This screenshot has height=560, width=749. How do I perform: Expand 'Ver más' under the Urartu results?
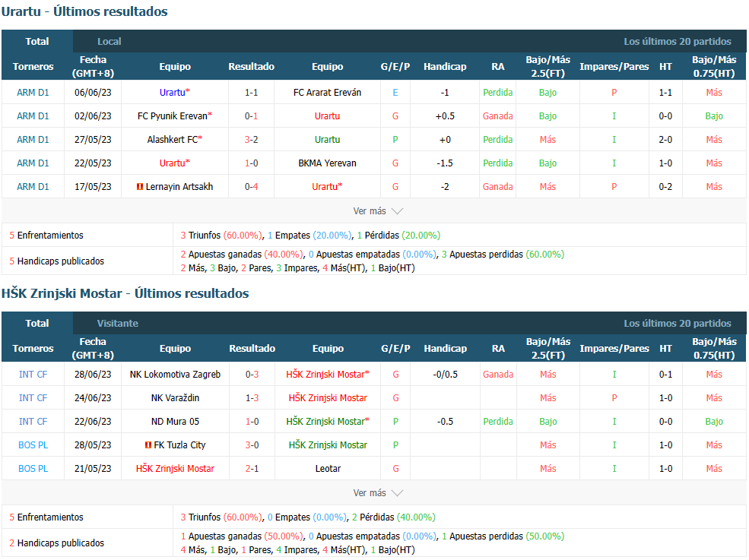coord(378,211)
